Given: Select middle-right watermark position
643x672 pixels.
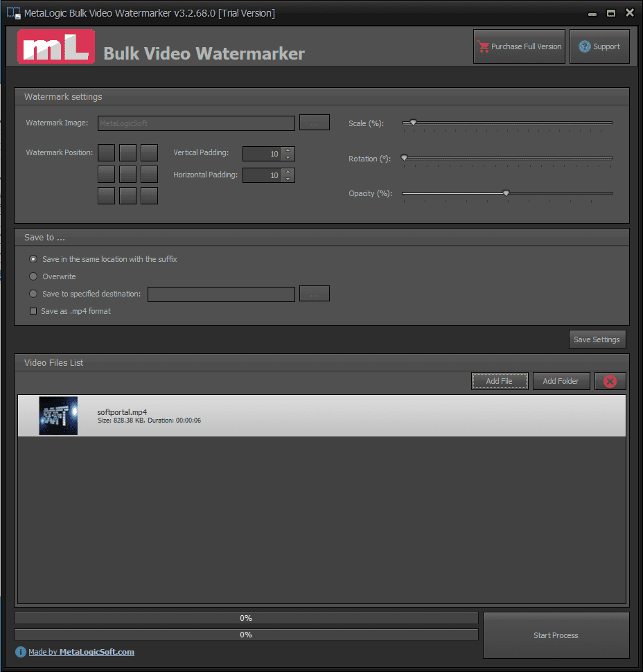Looking at the screenshot, I should (149, 174).
